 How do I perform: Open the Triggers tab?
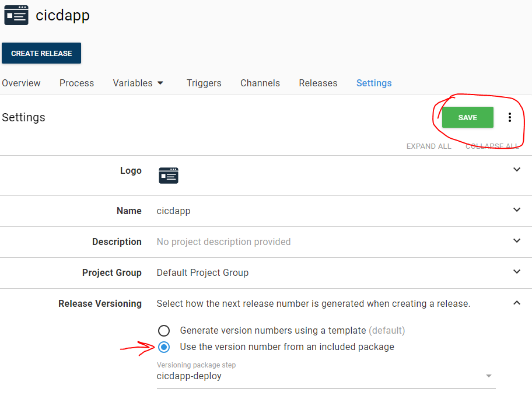(204, 83)
